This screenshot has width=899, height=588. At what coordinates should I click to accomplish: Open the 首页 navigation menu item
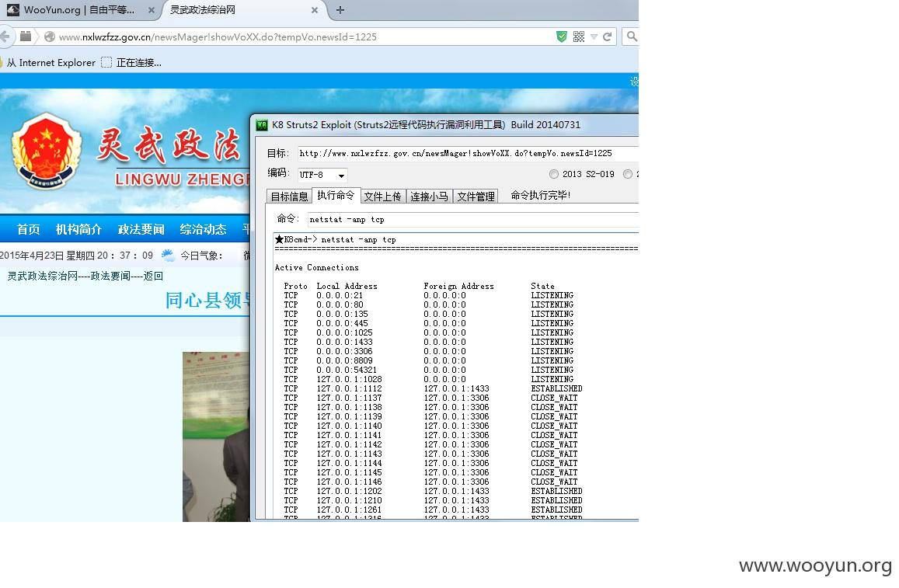(28, 229)
